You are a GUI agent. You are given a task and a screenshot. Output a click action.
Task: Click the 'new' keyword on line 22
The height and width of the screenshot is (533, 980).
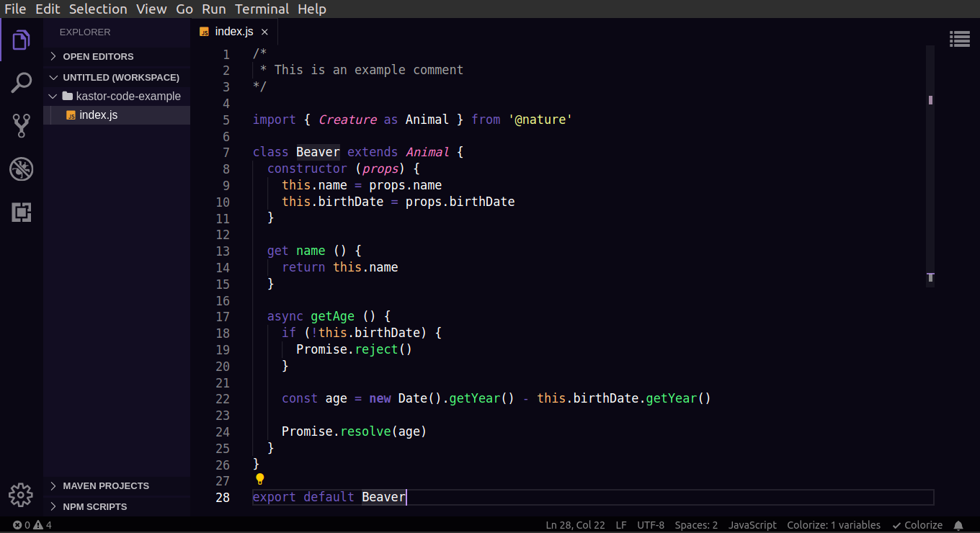click(x=380, y=398)
